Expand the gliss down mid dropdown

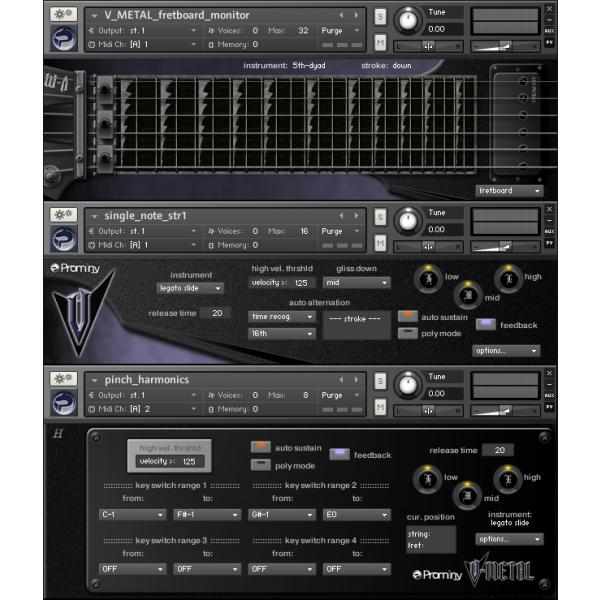pyautogui.click(x=355, y=283)
